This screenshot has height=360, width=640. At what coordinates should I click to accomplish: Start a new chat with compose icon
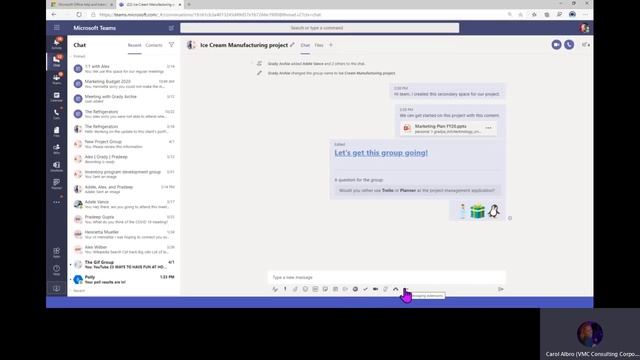[171, 28]
